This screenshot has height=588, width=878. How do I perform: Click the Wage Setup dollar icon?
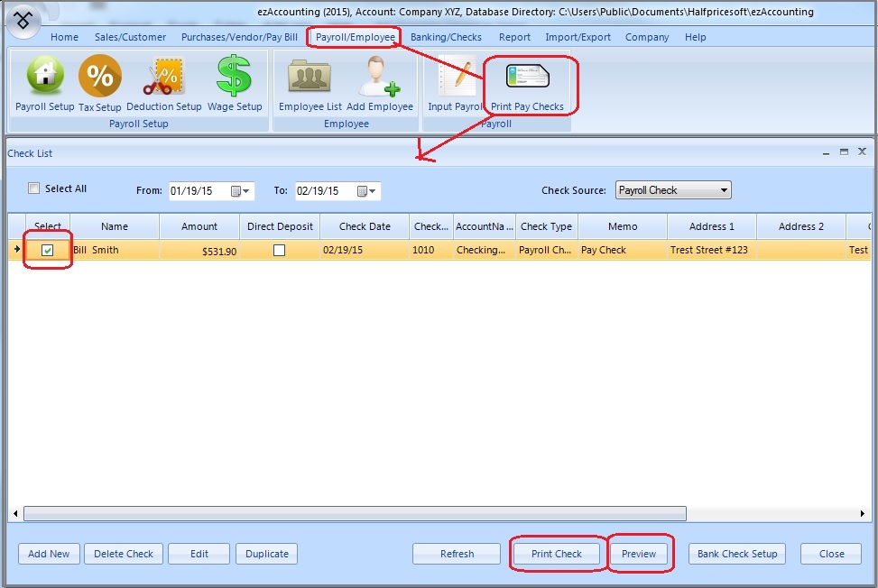pos(234,78)
